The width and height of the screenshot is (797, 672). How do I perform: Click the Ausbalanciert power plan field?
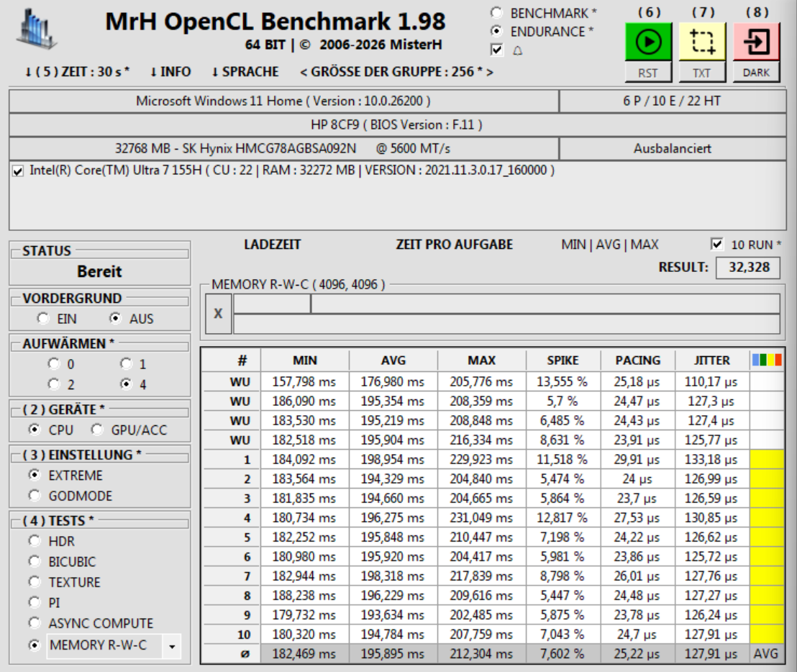click(673, 148)
